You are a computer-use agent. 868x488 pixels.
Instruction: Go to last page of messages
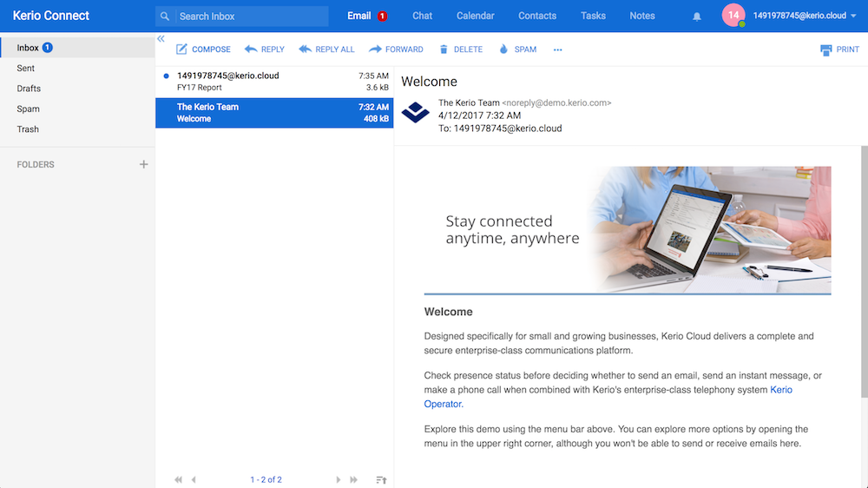354,479
